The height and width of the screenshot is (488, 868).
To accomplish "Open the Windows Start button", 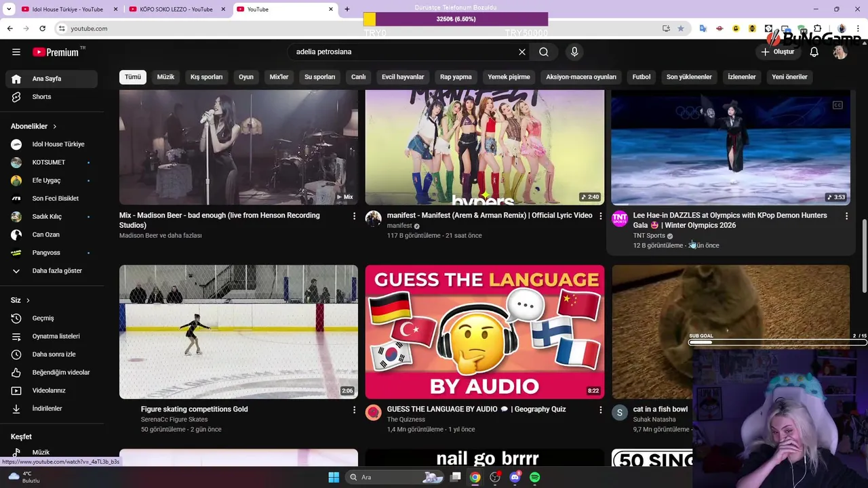I will tap(334, 477).
